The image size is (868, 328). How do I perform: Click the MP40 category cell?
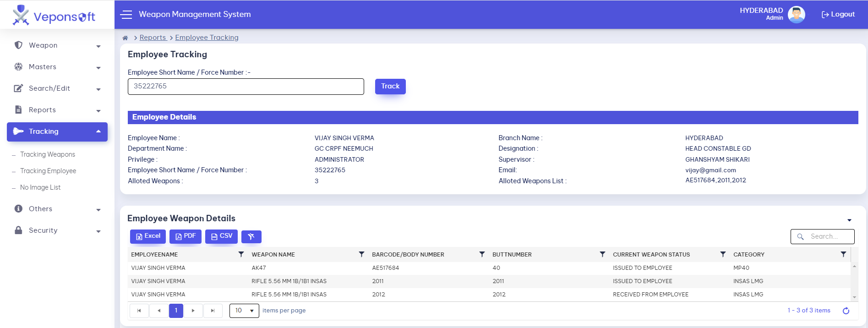(x=741, y=268)
